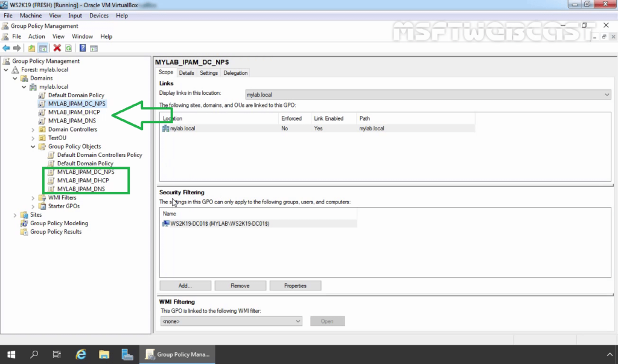Expand the Starter GPOs node
This screenshot has height=364, width=618.
33,206
